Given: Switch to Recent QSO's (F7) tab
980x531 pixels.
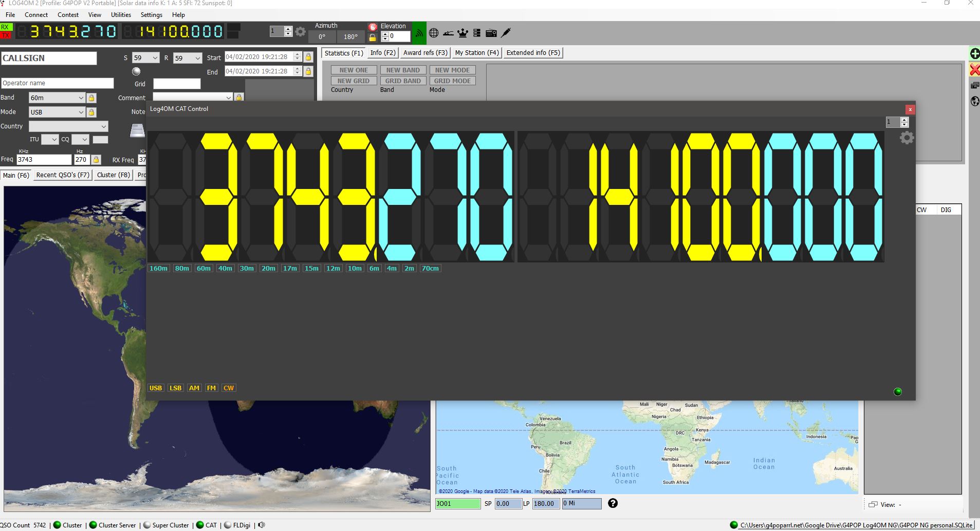Looking at the screenshot, I should pyautogui.click(x=63, y=175).
